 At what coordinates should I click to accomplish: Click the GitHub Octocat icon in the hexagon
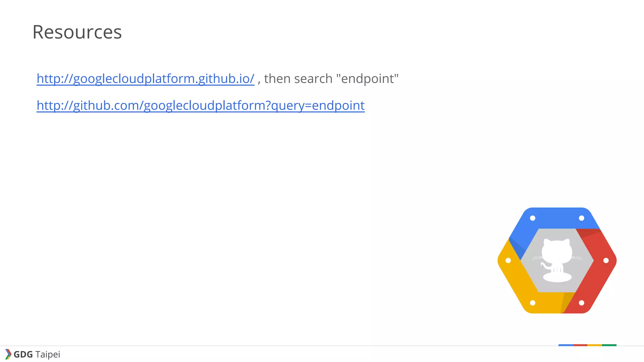click(557, 261)
